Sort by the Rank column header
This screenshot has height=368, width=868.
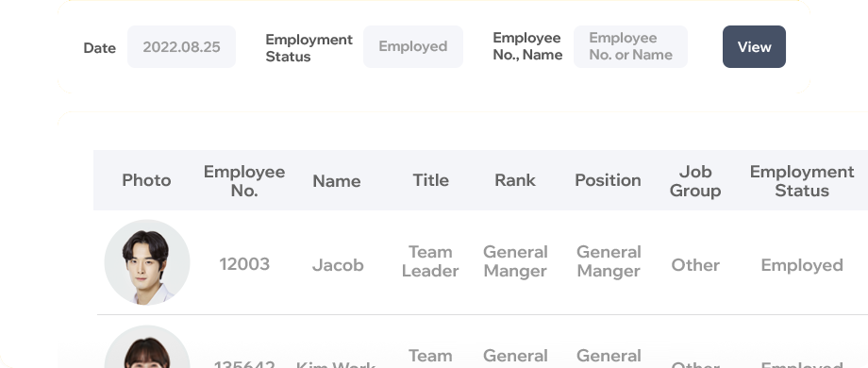[515, 180]
